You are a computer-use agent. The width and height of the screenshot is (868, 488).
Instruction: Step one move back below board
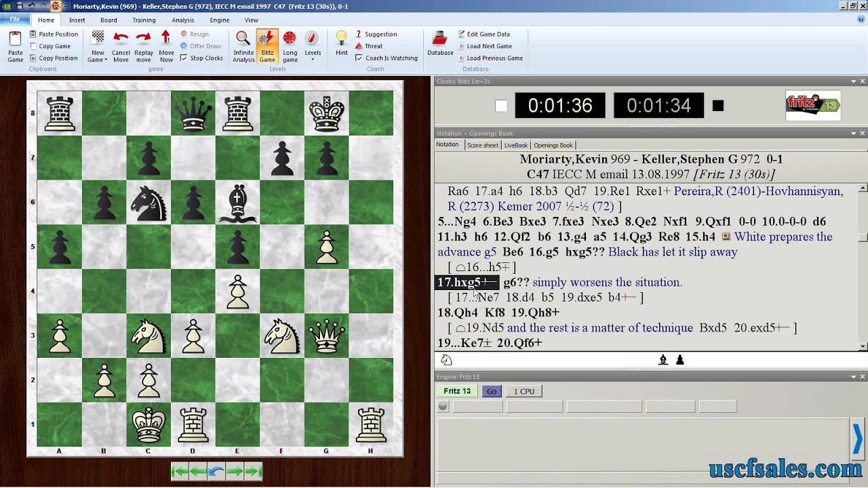coord(198,472)
